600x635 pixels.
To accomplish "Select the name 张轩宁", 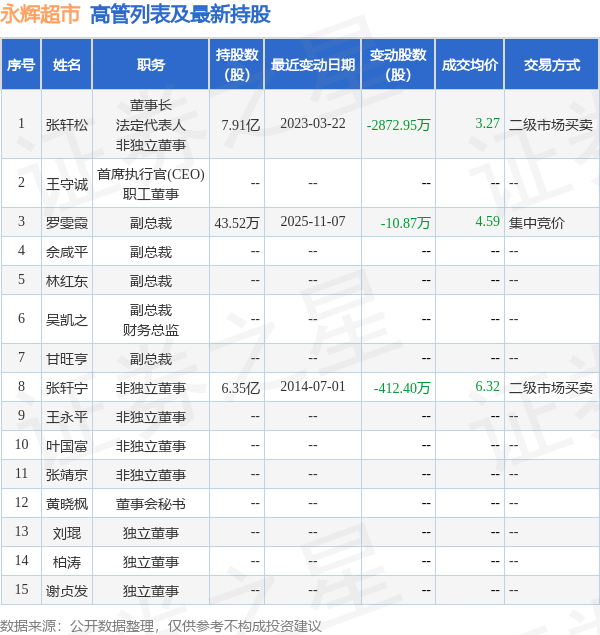I will 67,388.
